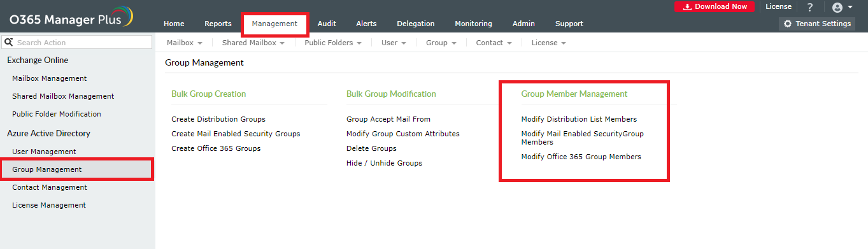
Task: Open the License link in header
Action: 778,6
